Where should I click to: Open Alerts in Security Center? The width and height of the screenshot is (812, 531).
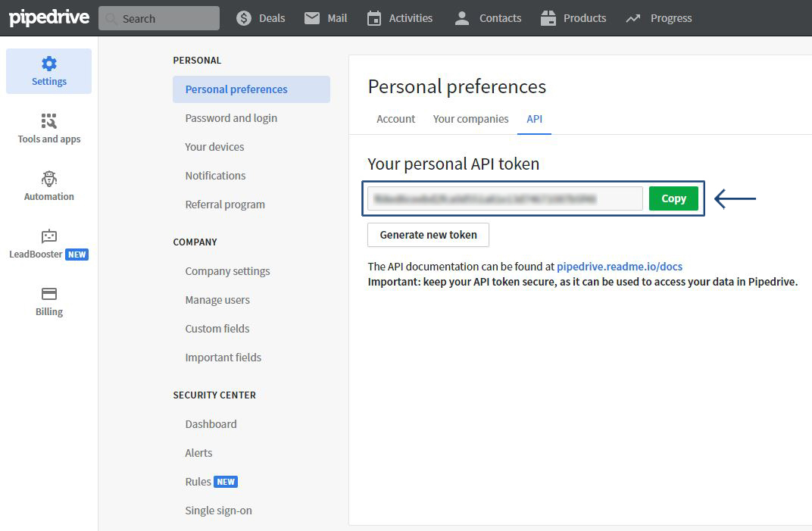click(198, 453)
